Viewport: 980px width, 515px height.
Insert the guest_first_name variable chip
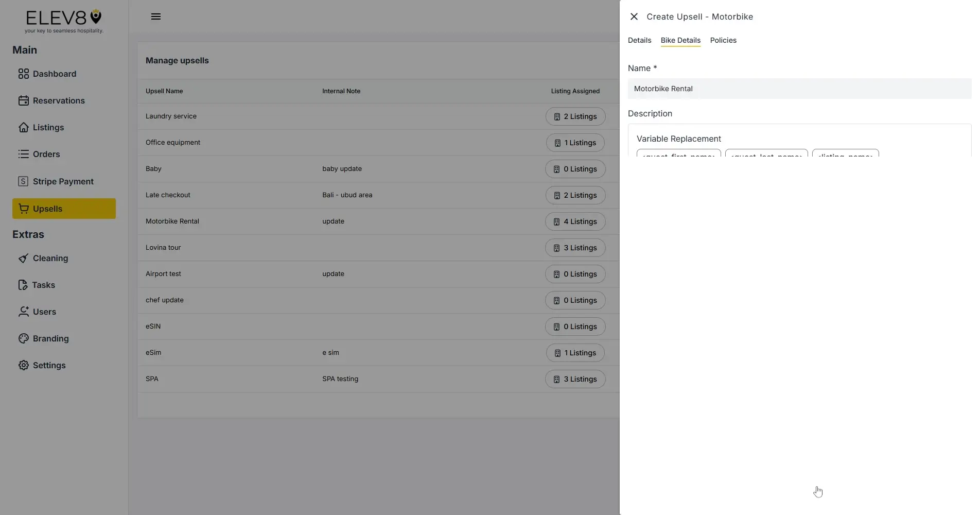[x=678, y=156]
